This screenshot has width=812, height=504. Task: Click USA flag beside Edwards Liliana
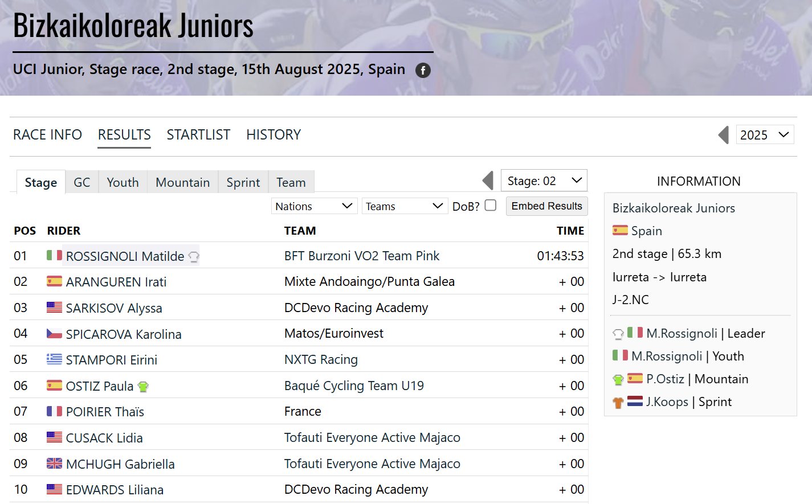tap(54, 489)
